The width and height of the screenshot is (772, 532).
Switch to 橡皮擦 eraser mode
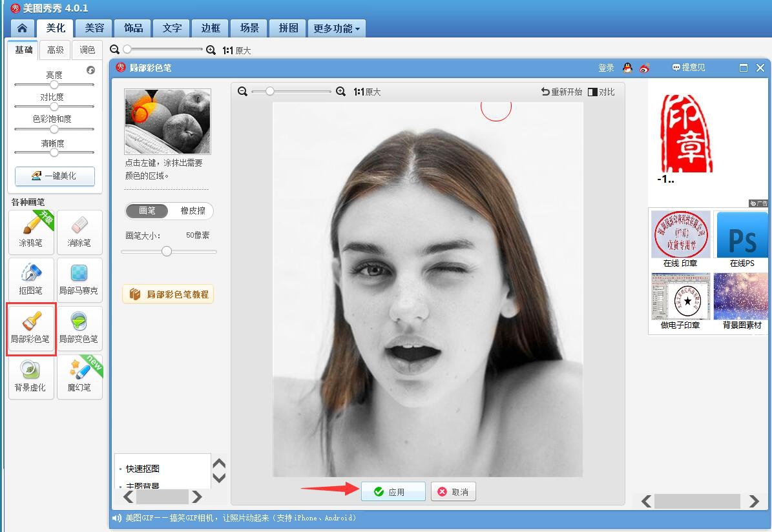pos(193,211)
